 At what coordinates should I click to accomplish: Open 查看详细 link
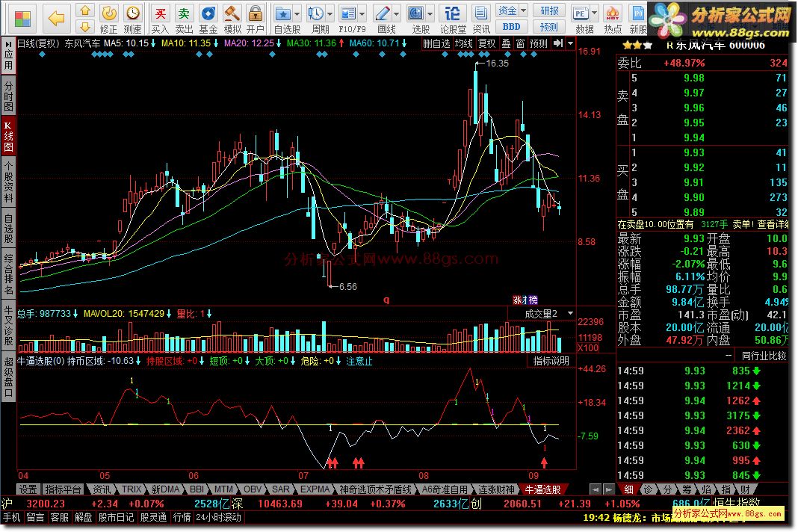[x=772, y=224]
